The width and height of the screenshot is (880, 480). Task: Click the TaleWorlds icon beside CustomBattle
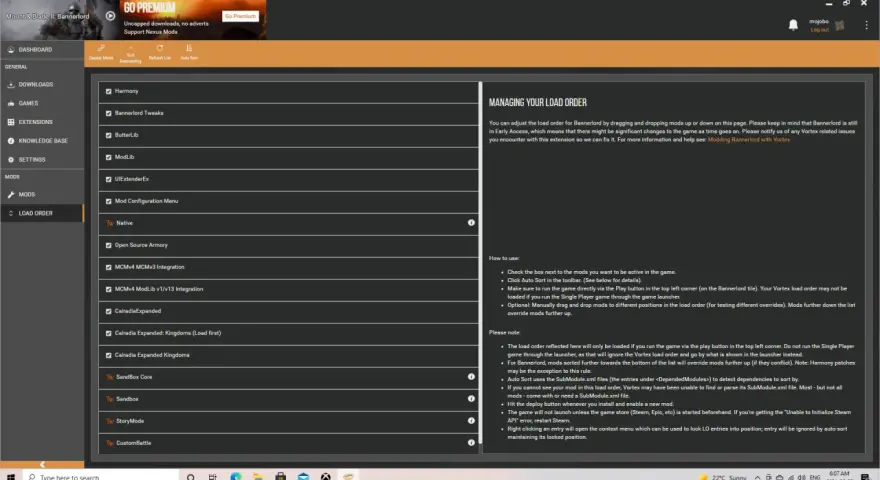click(109, 443)
